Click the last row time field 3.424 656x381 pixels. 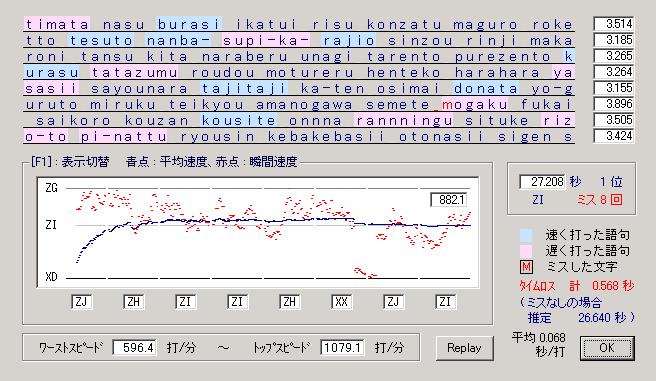tap(614, 136)
